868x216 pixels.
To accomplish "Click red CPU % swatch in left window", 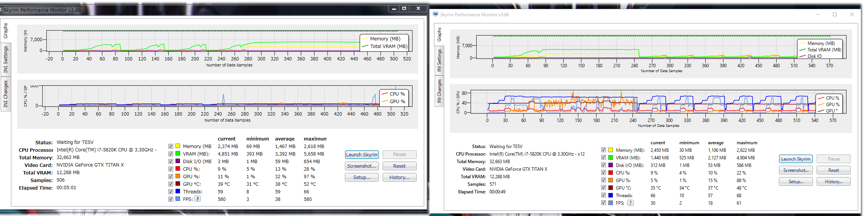I will pyautogui.click(x=178, y=169).
